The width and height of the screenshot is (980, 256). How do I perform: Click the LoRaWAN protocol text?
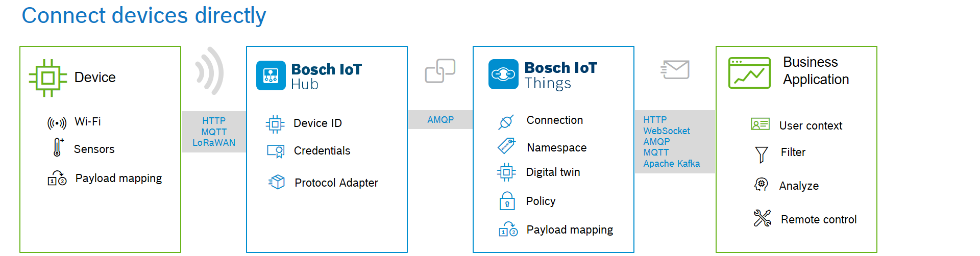214,143
